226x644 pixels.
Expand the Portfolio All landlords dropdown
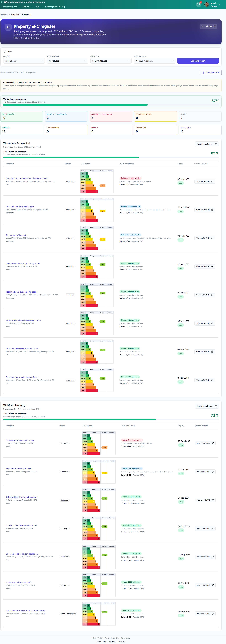(24, 61)
